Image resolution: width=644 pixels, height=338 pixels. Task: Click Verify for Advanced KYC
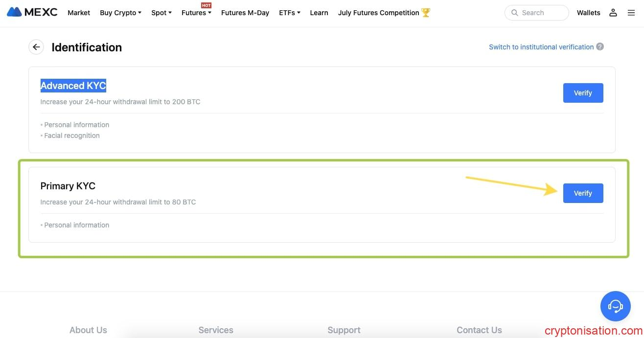click(583, 93)
